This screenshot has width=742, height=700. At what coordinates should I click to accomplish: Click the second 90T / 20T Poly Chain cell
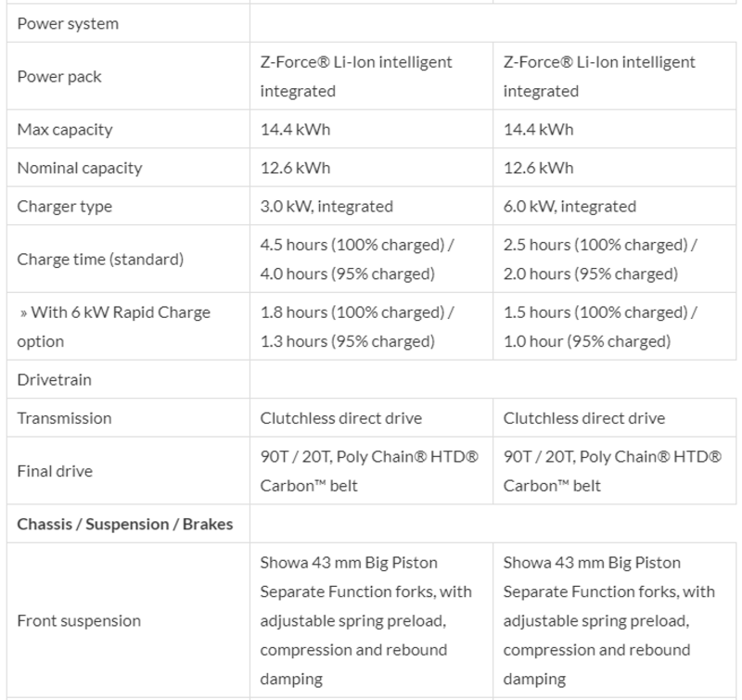612,471
